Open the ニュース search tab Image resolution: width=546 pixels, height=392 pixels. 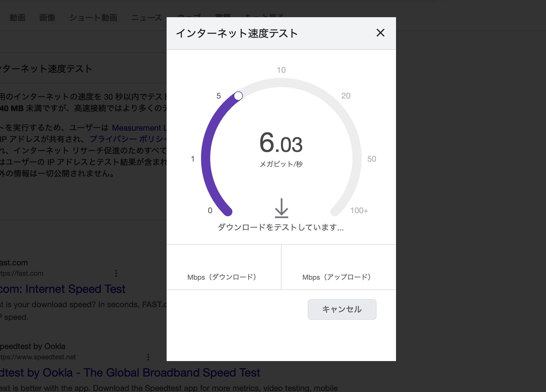[x=147, y=18]
